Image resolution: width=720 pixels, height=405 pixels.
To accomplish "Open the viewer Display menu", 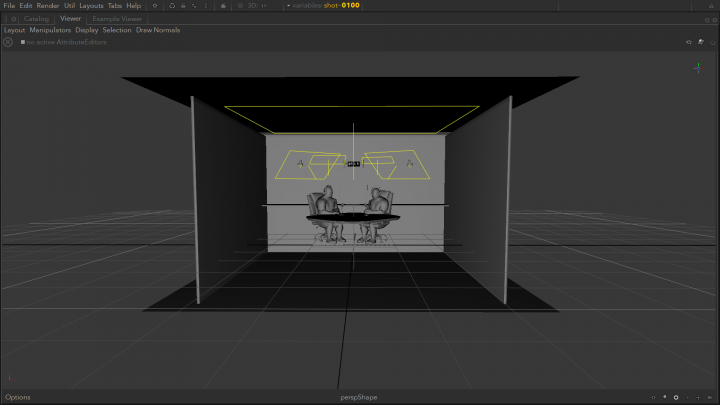I will 87,30.
